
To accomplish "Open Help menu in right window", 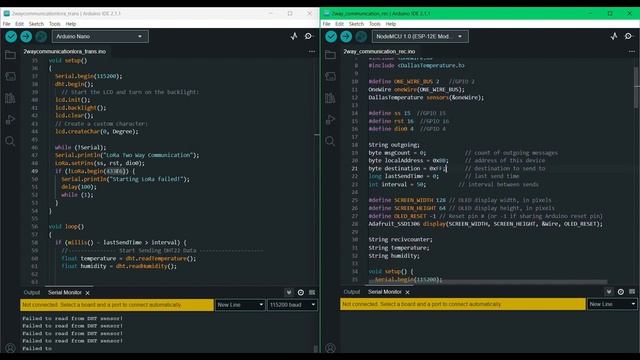I will (x=391, y=24).
